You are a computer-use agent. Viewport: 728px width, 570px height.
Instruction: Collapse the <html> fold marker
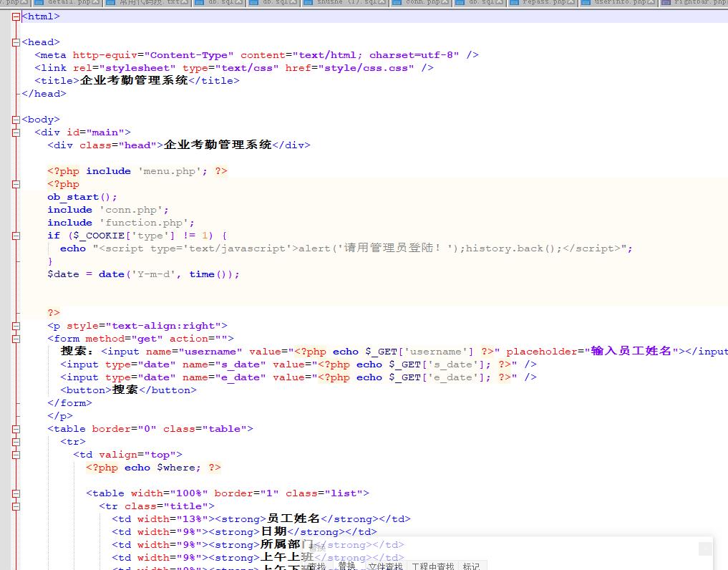tap(16, 16)
